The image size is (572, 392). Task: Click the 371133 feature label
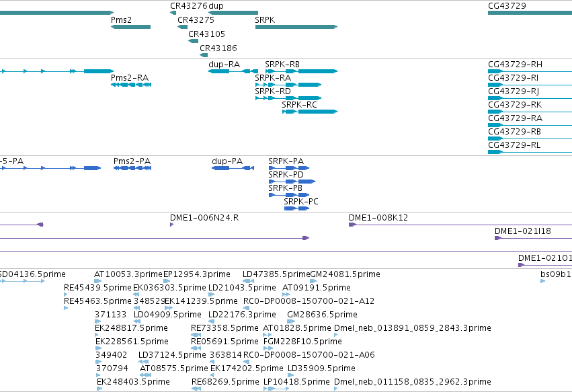click(110, 315)
